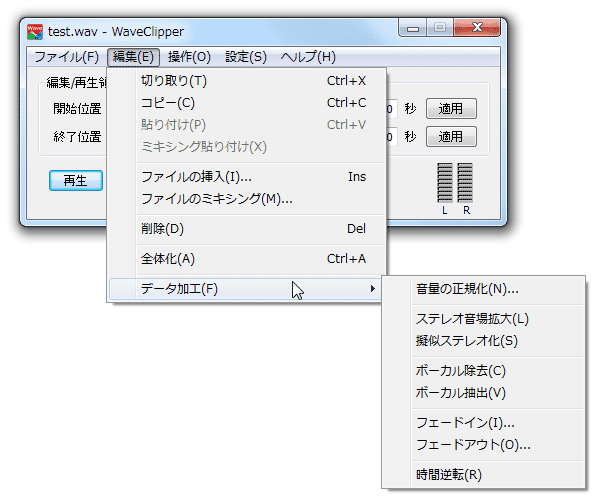Open the 設定(S) menu

pyautogui.click(x=246, y=57)
